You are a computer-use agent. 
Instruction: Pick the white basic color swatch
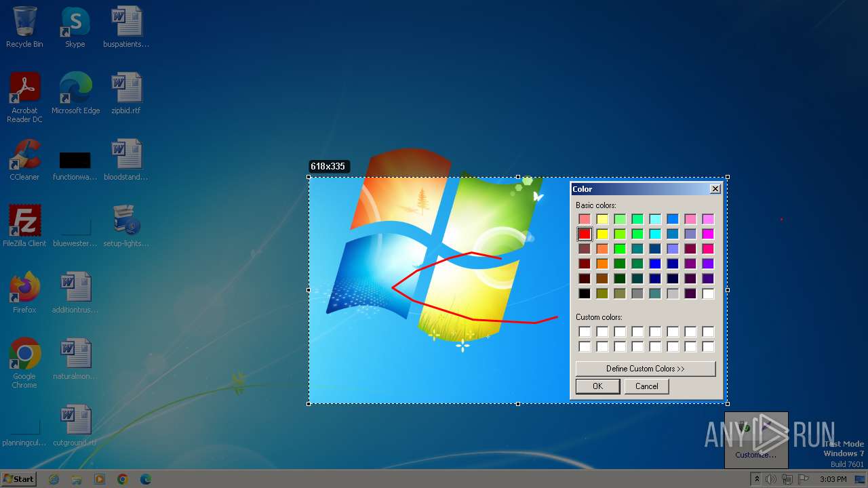click(x=708, y=293)
